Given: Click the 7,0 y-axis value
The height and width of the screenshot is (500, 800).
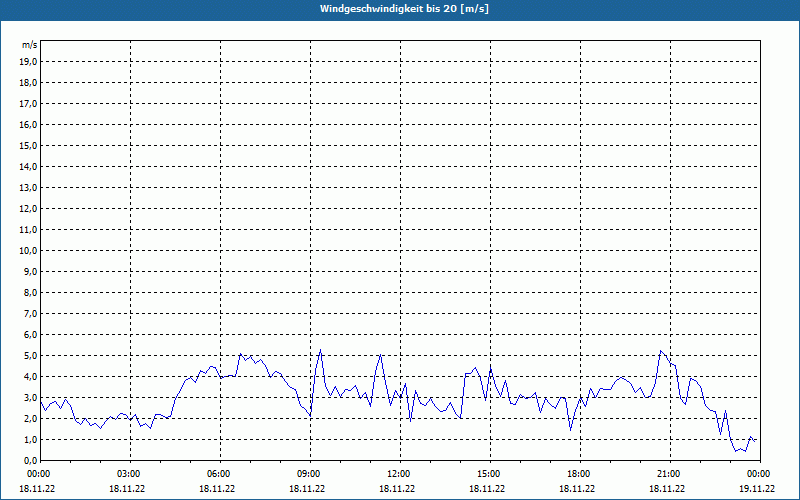Looking at the screenshot, I should (x=31, y=313).
